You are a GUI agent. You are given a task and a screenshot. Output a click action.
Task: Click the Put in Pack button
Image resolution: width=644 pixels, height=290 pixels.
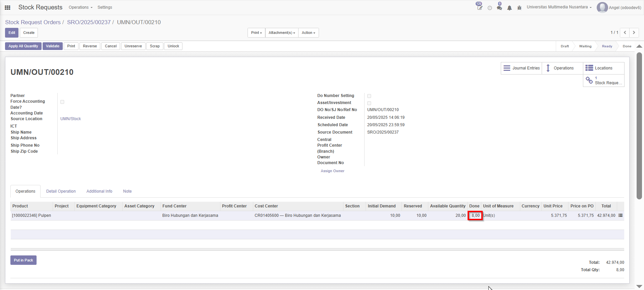pyautogui.click(x=23, y=260)
